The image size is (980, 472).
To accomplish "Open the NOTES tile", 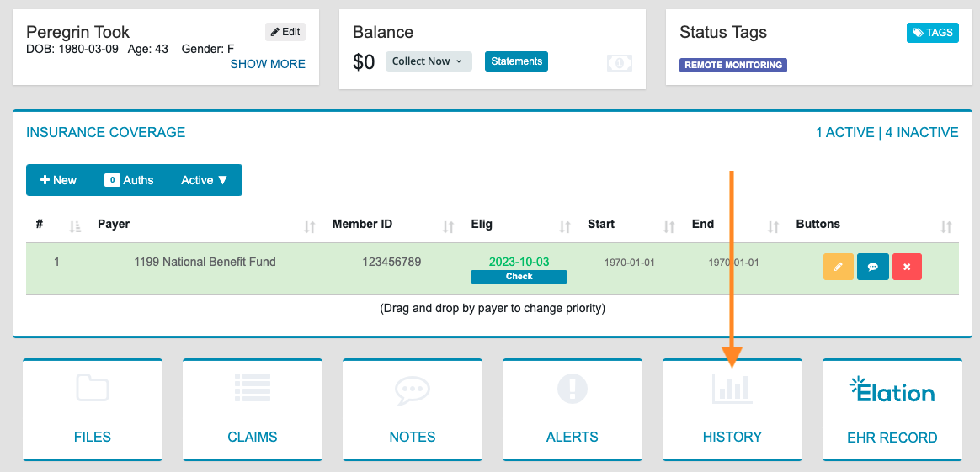I will coord(413,409).
